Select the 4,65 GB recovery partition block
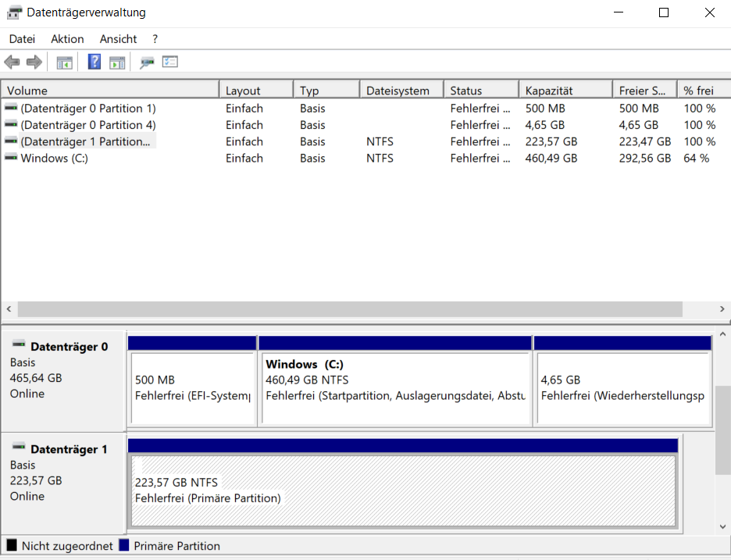 pyautogui.click(x=622, y=388)
